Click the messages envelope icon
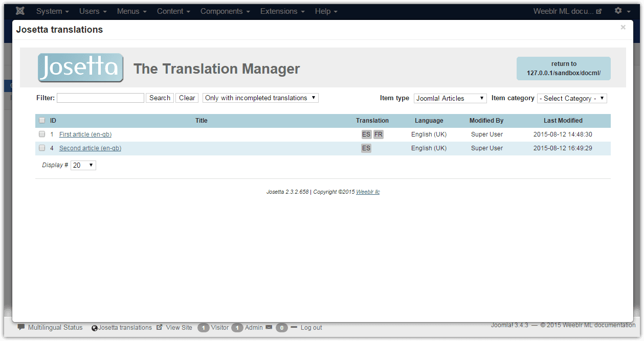Viewport: 644px width, 341px height. coord(269,327)
